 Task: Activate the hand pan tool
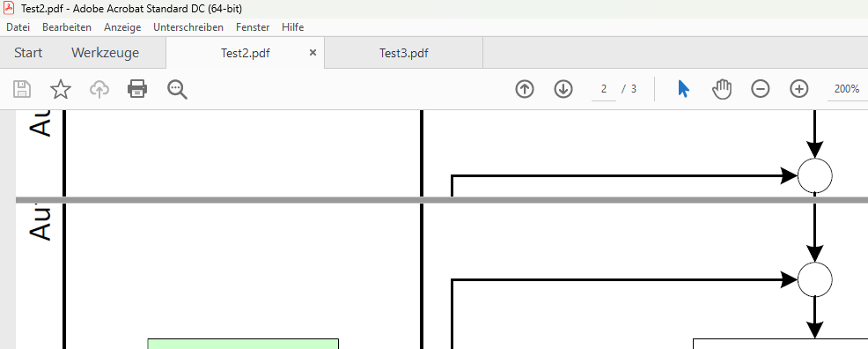722,89
